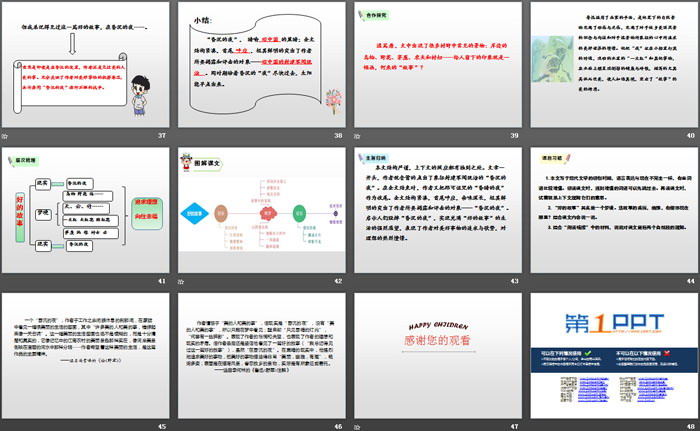Select slide 48 thumbnail with 第1PPT logo
Viewport: 700px width, 431px height.
[614, 356]
